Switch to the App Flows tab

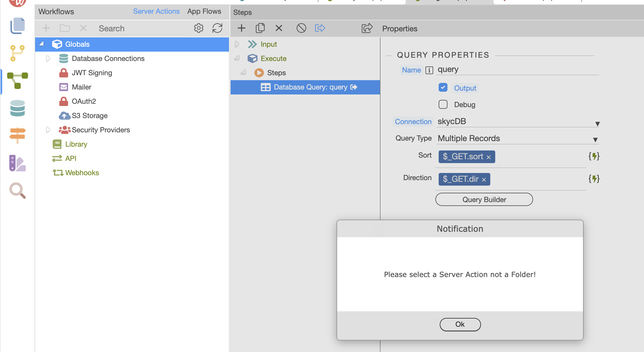click(204, 11)
